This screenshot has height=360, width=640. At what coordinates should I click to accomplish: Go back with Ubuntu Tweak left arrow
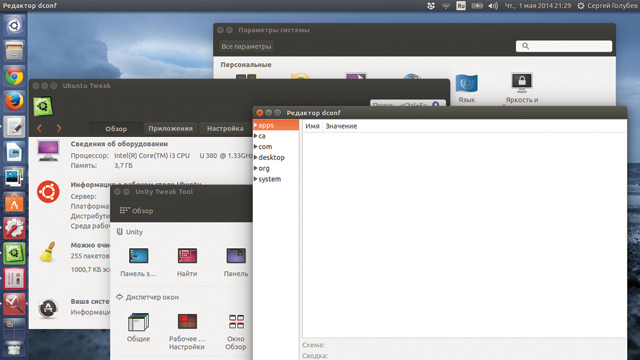coord(40,129)
